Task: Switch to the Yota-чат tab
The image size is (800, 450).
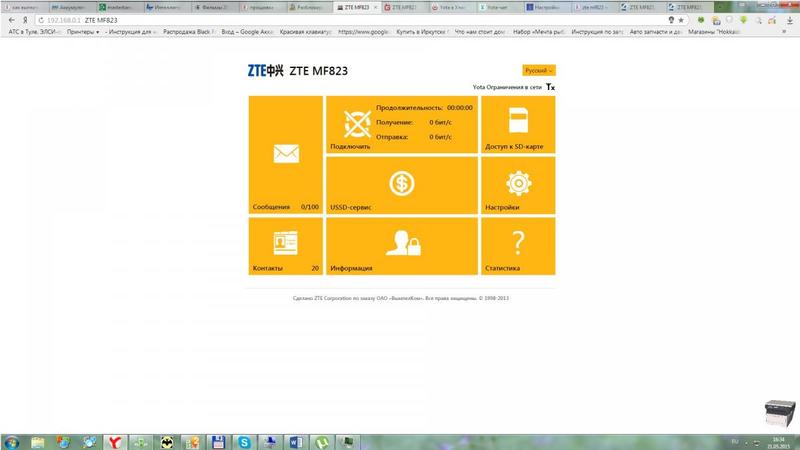Action: tap(497, 7)
